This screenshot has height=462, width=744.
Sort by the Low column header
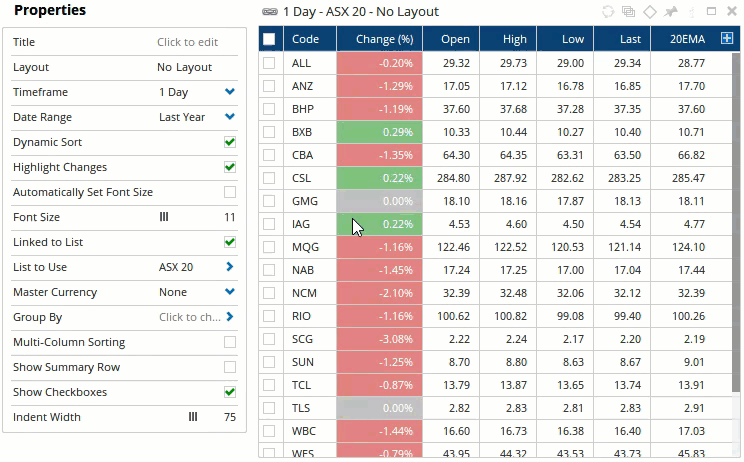click(x=565, y=39)
